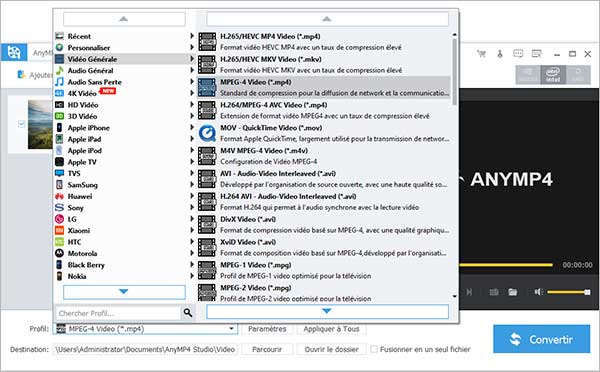Viewport: 600px width, 372px height.
Task: Click the format list scroll-up arrow button
Action: coord(328,19)
